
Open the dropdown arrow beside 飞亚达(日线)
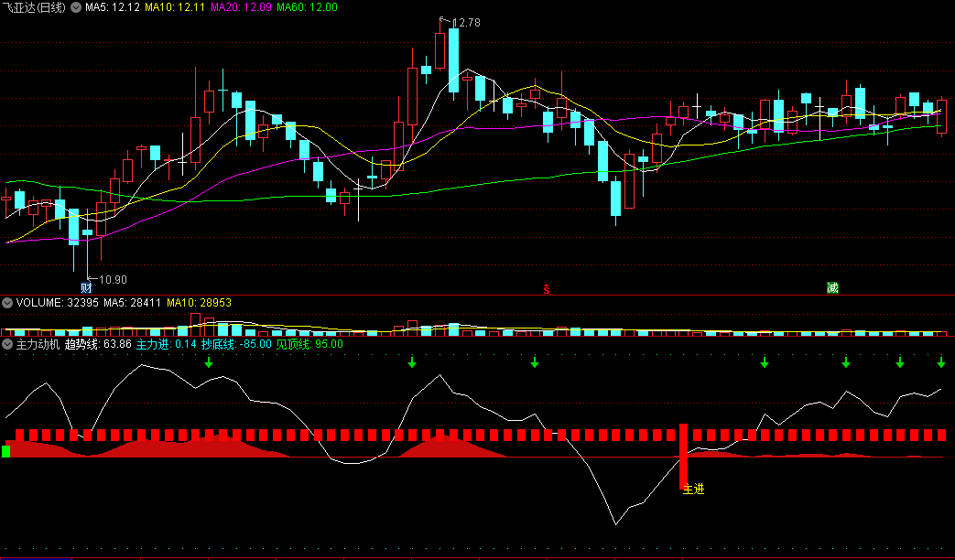click(76, 8)
